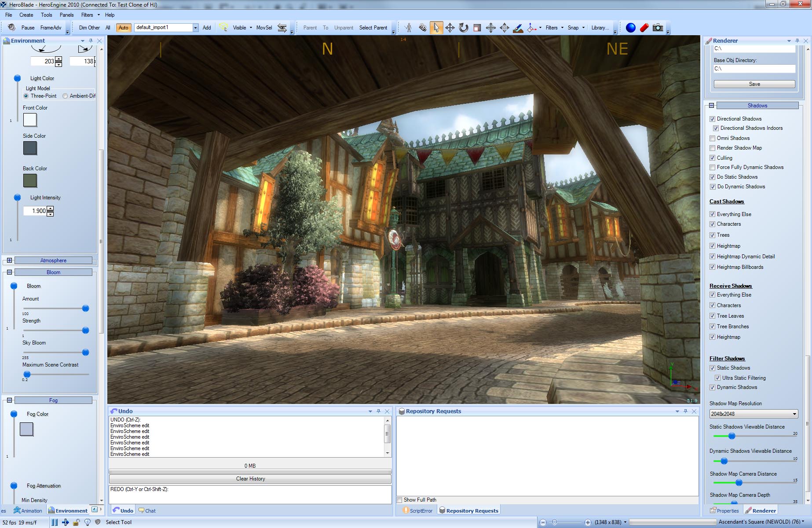Click the blue sphere icon
The height and width of the screenshot is (528, 812).
(630, 28)
